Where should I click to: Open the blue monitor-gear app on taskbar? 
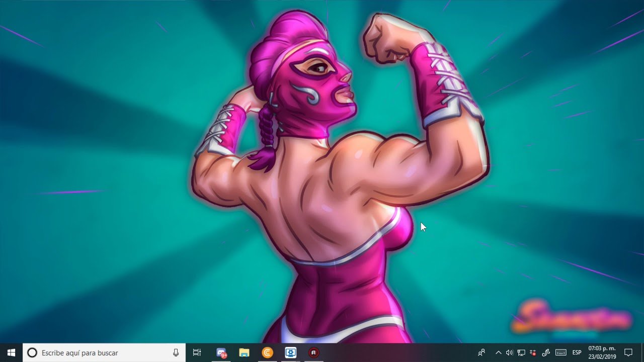290,353
